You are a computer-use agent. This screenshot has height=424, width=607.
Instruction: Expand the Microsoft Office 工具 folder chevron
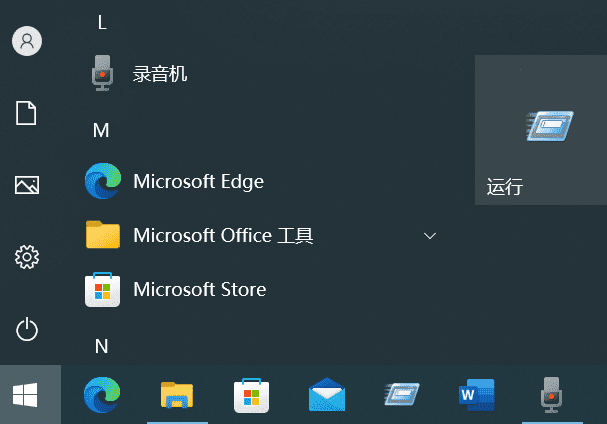(x=430, y=236)
